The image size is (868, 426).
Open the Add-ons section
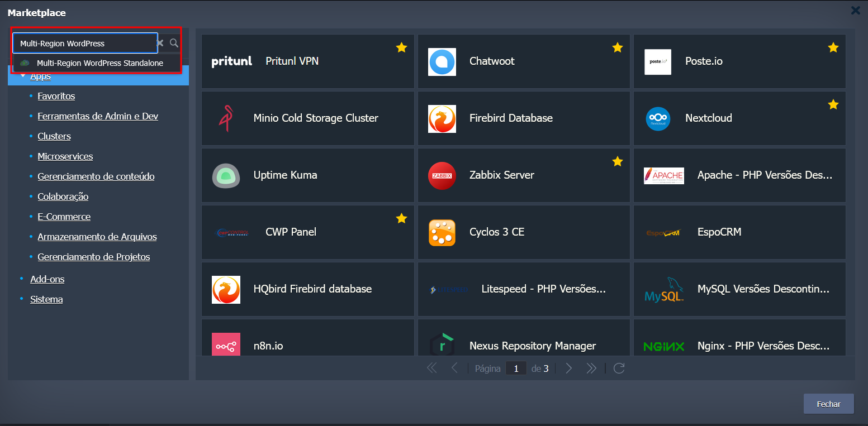[48, 279]
